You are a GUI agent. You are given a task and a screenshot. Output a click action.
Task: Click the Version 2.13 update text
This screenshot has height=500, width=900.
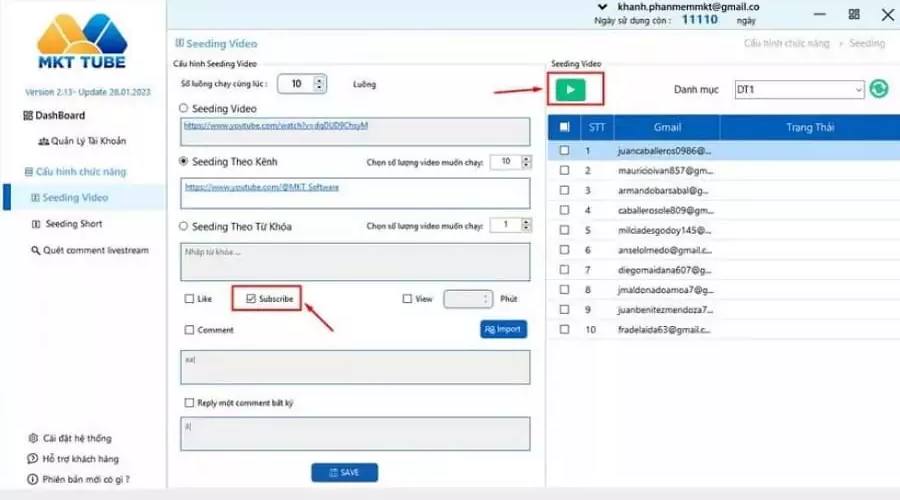tap(88, 92)
